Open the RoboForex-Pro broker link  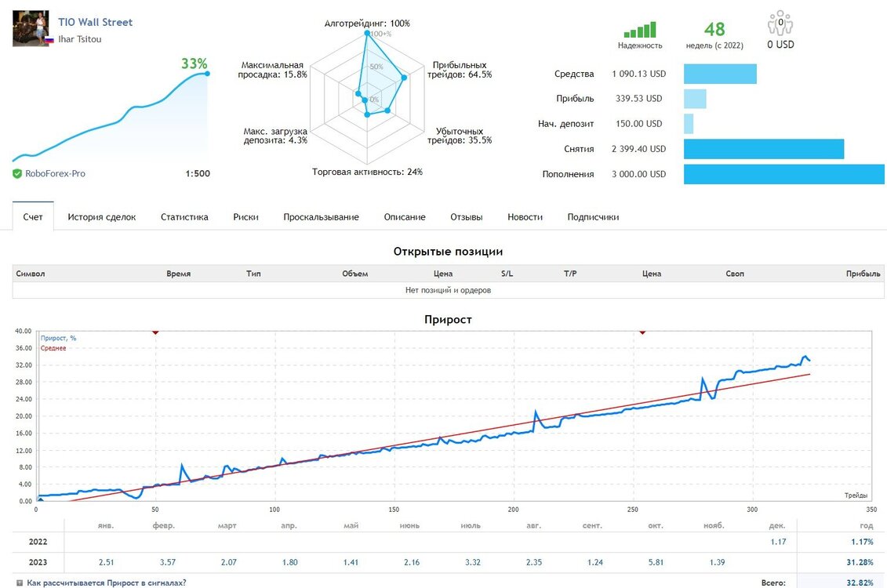point(55,173)
